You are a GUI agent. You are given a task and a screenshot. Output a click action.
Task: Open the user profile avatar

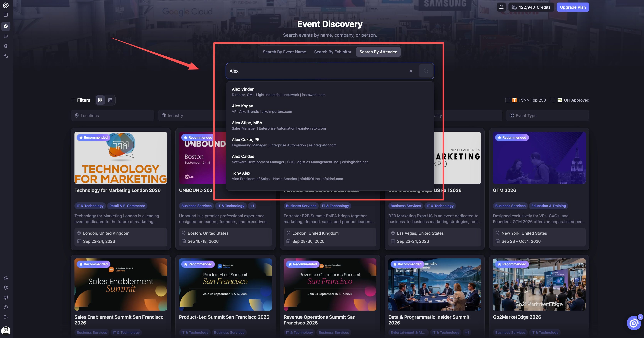pos(6,330)
